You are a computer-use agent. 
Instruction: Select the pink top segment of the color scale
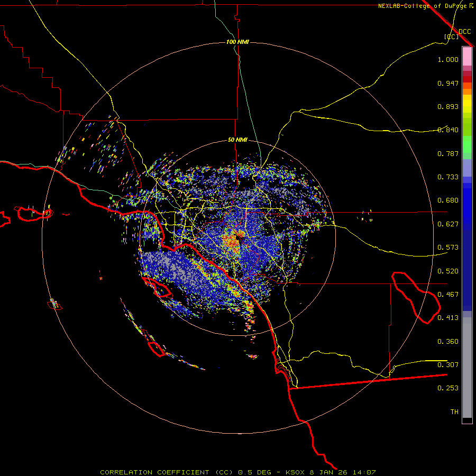(x=467, y=57)
